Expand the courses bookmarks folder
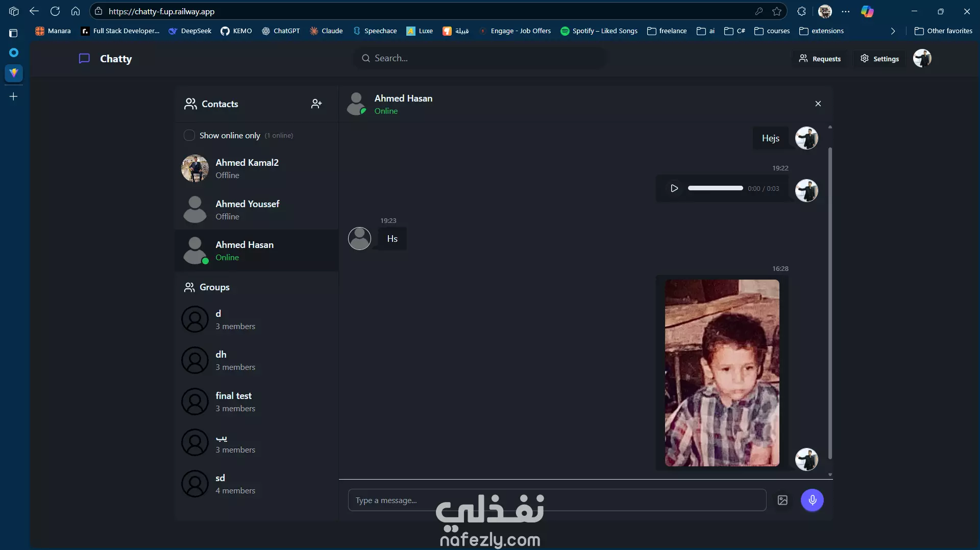Screen dimensions: 980x550 click(772, 31)
